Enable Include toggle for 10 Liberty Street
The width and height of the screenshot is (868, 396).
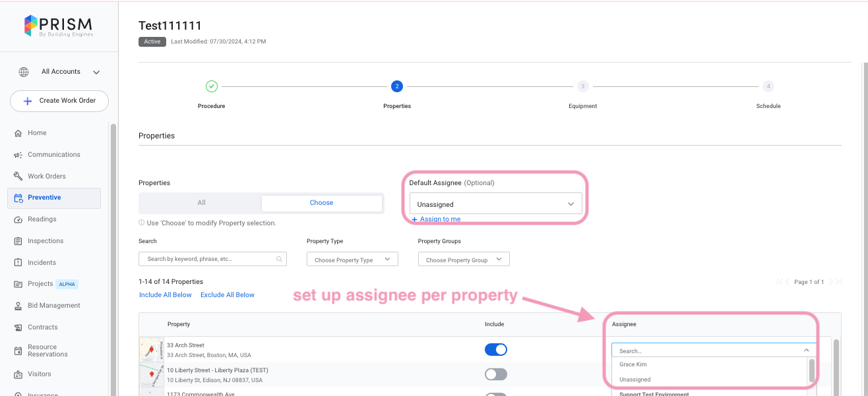coord(495,374)
